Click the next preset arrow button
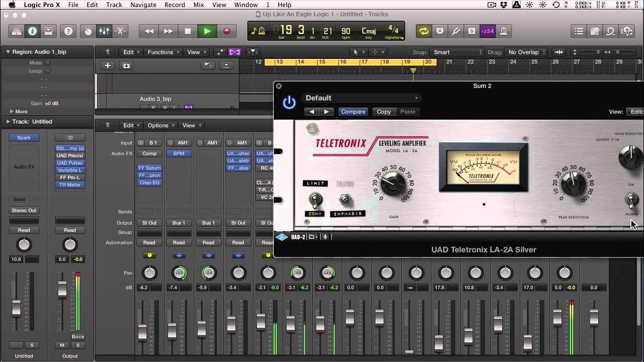Screen dimensions: 644x362 [x=327, y=112]
